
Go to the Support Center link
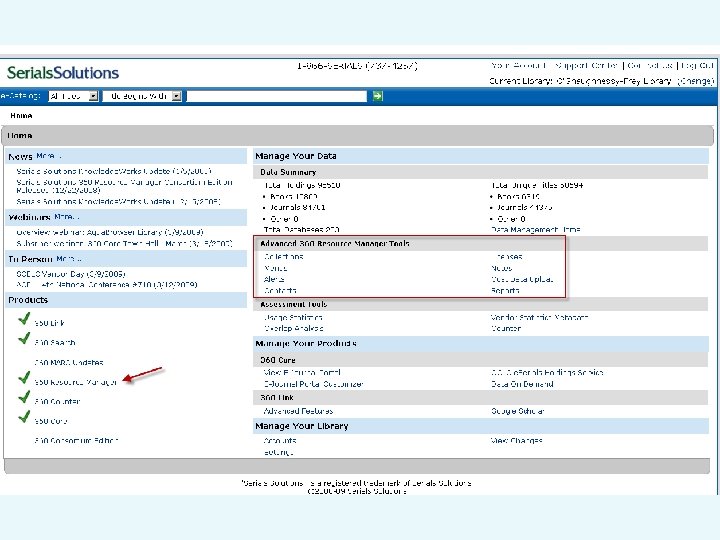[x=587, y=66]
